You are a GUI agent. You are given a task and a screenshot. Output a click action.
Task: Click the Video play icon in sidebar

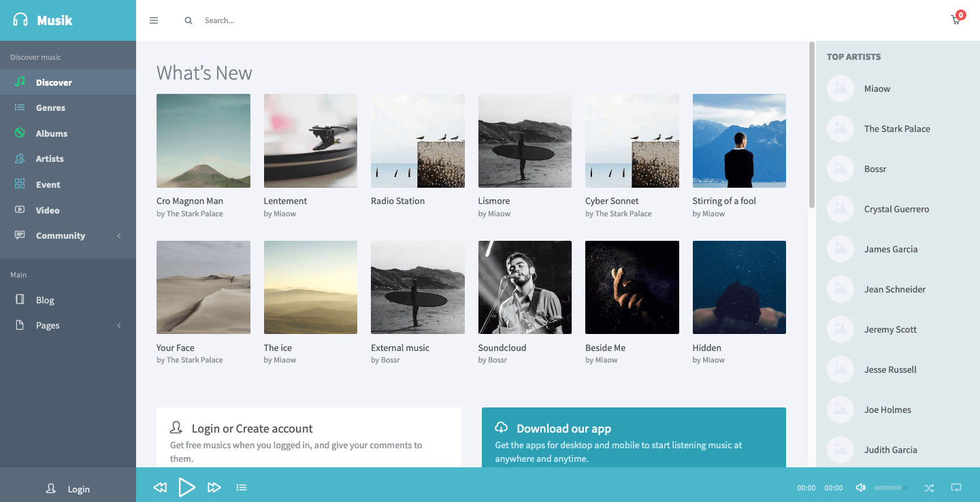(x=20, y=210)
